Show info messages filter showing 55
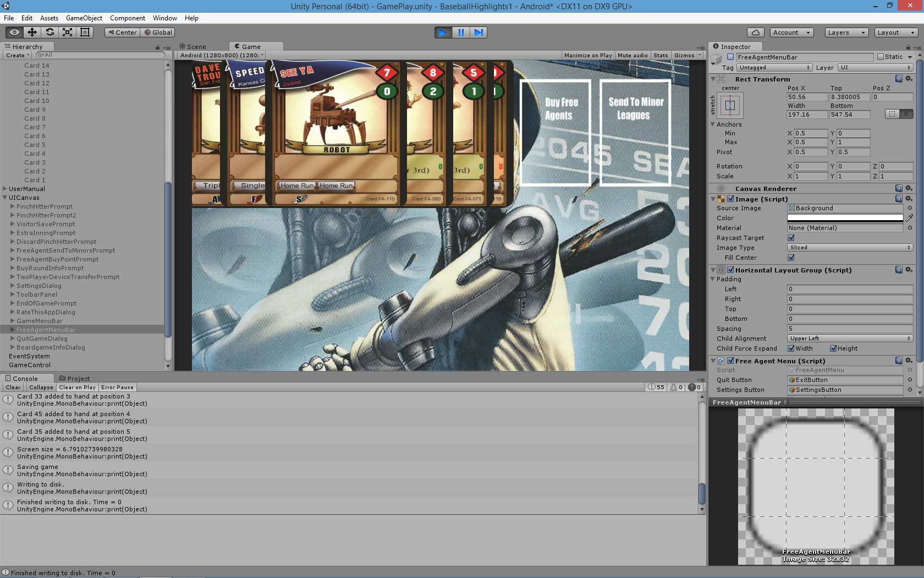This screenshot has width=924, height=578. 656,387
